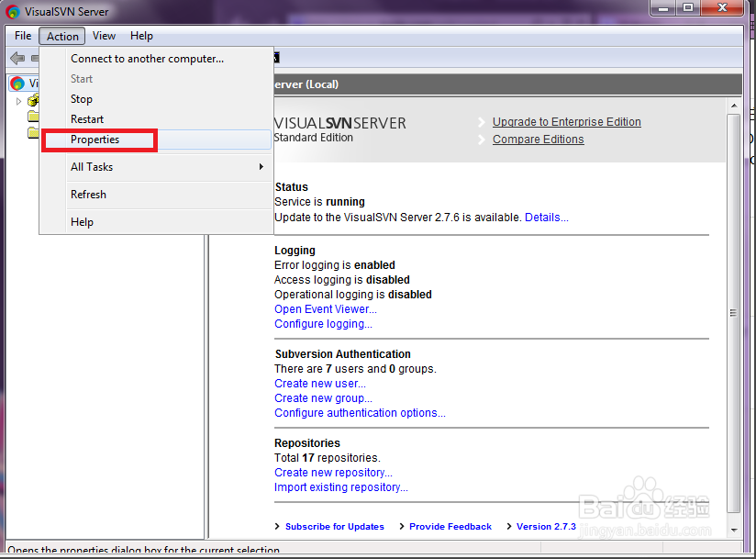
Task: Expand the Repositories tree node
Action: [x=18, y=101]
